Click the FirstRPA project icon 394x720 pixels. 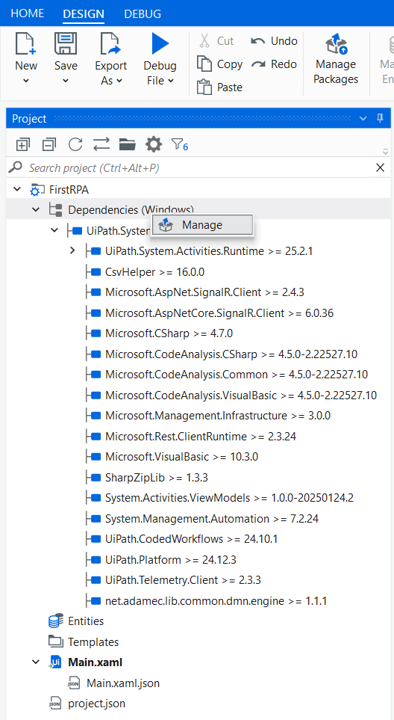[37, 189]
